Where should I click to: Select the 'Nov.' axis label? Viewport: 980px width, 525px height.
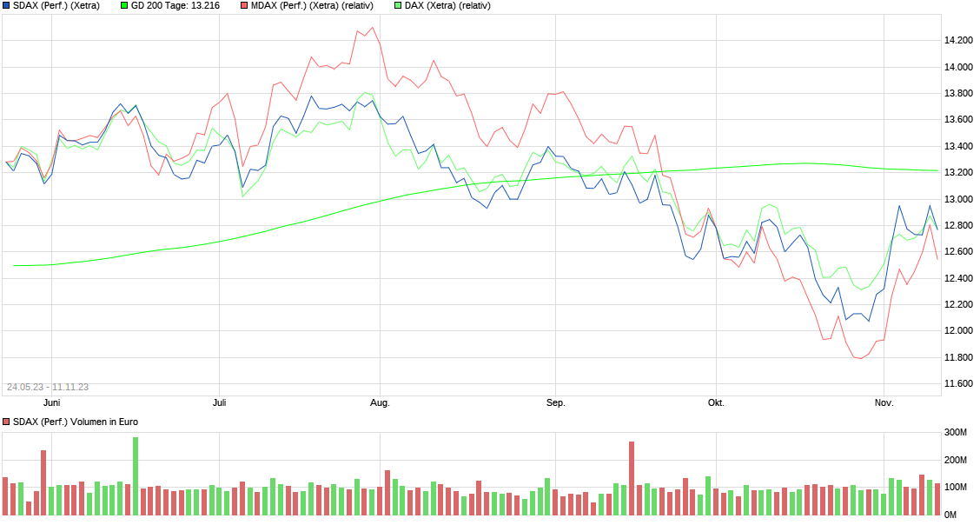tap(883, 403)
